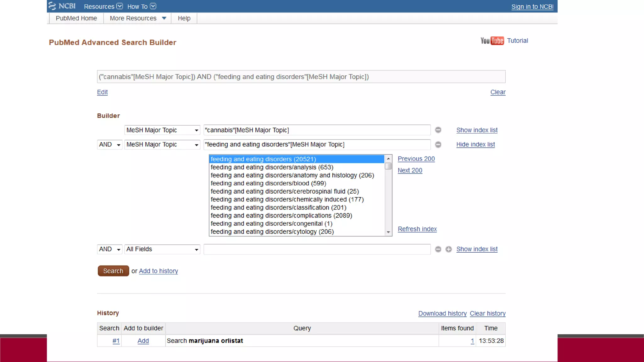Screen dimensions: 644x362
Task: Click the empty All Fields search input
Action: pyautogui.click(x=317, y=249)
